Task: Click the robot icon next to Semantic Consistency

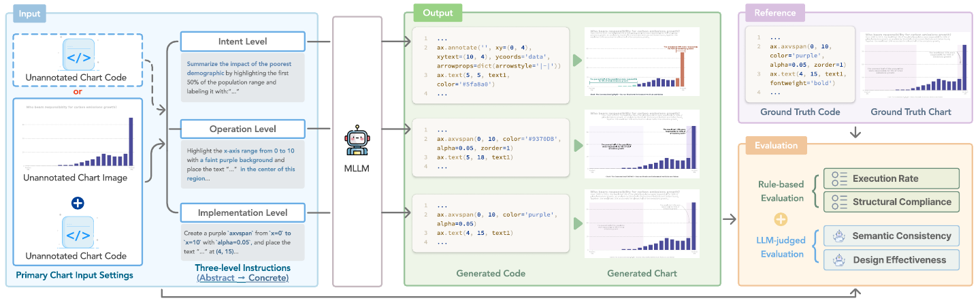Action: coord(839,236)
